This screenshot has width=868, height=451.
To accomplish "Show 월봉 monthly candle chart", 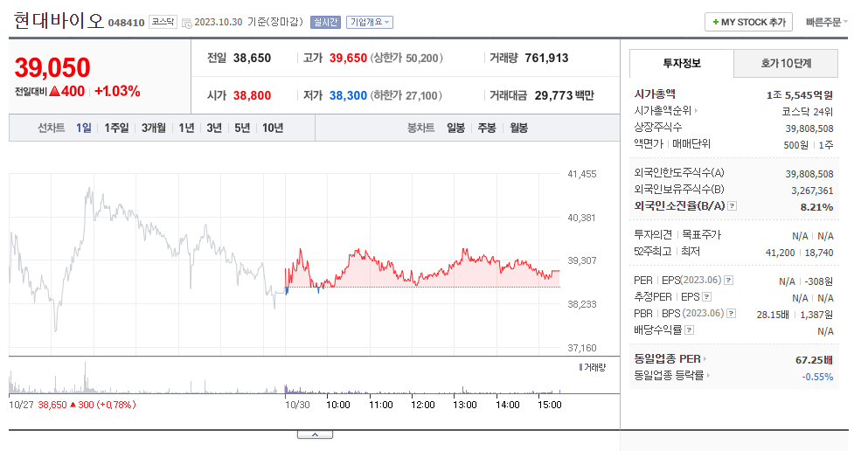I will 518,128.
